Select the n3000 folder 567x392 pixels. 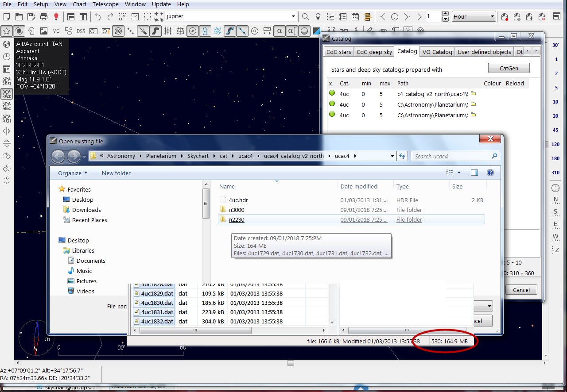pos(237,210)
